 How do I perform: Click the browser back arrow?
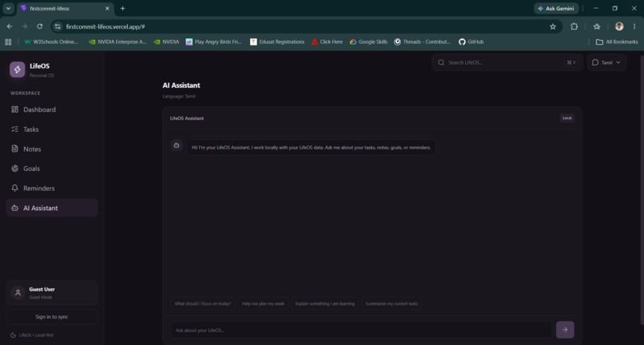click(x=10, y=26)
